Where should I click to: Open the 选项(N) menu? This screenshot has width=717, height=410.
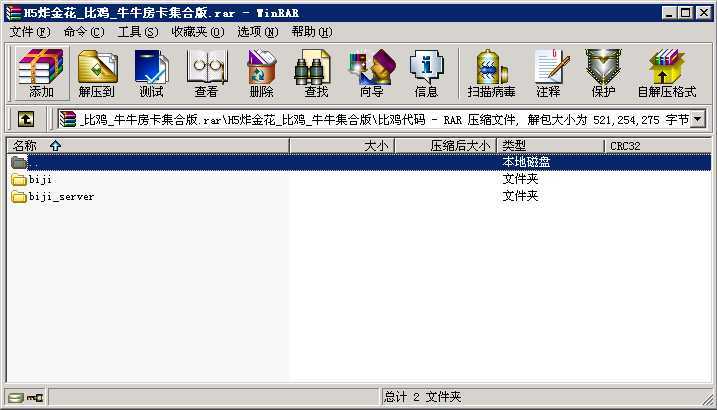click(257, 32)
